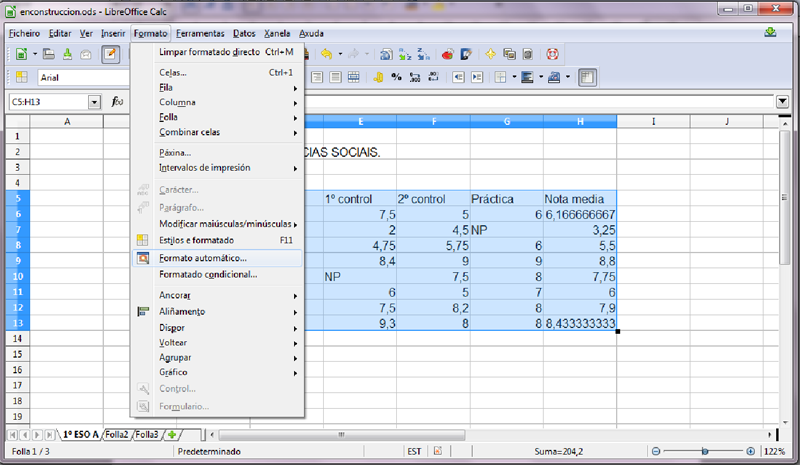Select Formatado condicional menu entry
Viewport: 800px width, 465px height.
click(207, 274)
